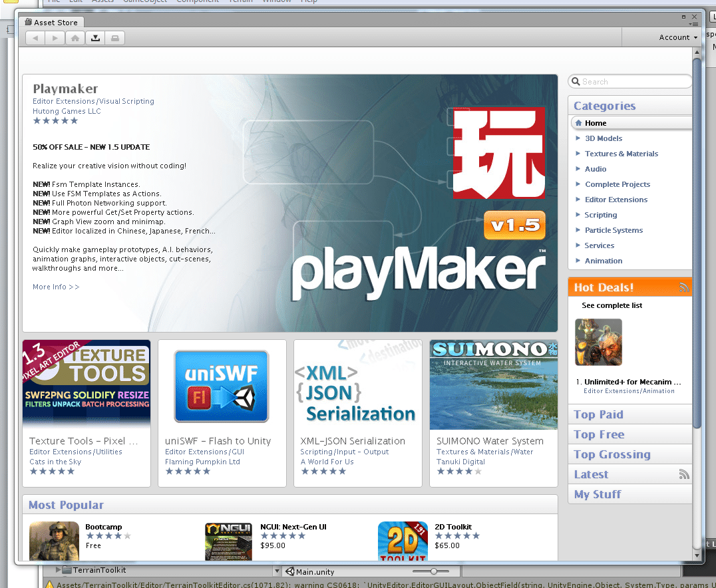Expand the TerrainToolkit folder in Project
Screen dimensions: 716x588
click(58, 570)
